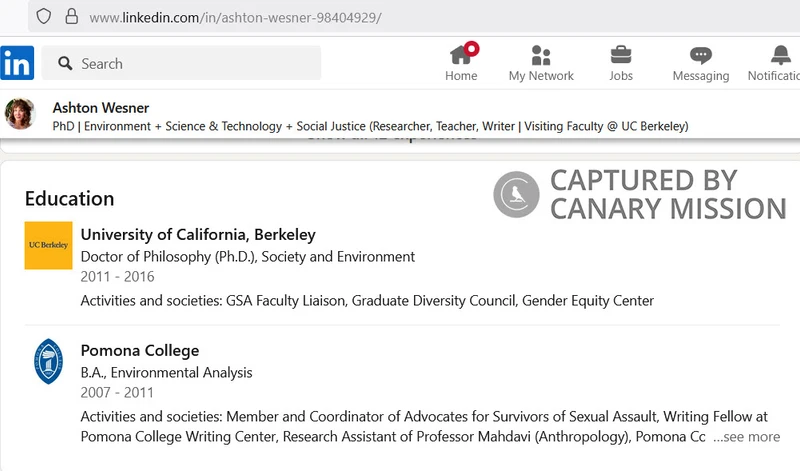Click the UC Berkeley school logo
Image resolution: width=800 pixels, height=471 pixels.
(48, 245)
